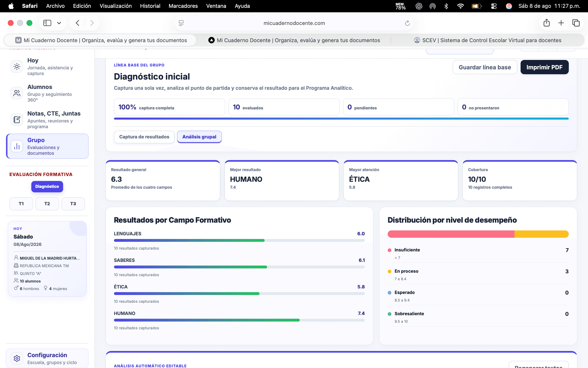This screenshot has width=588, height=368.
Task: Open Control Center icon
Action: pos(494,6)
